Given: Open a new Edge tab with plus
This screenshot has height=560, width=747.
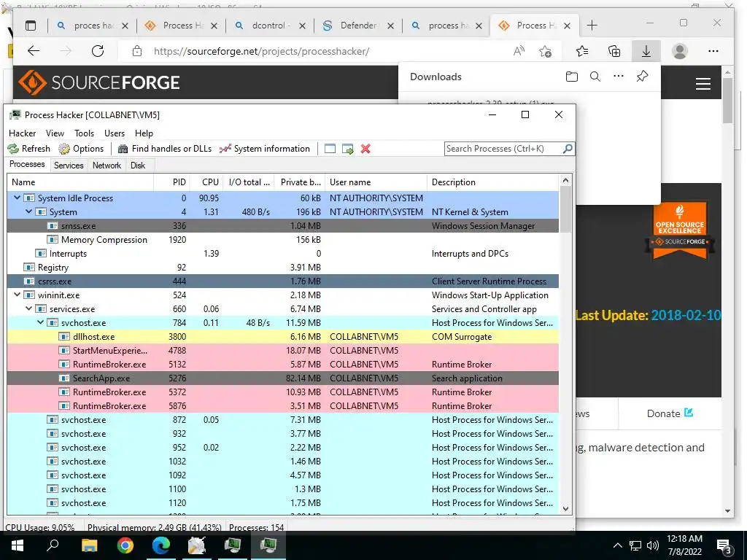Looking at the screenshot, I should pos(592,26).
